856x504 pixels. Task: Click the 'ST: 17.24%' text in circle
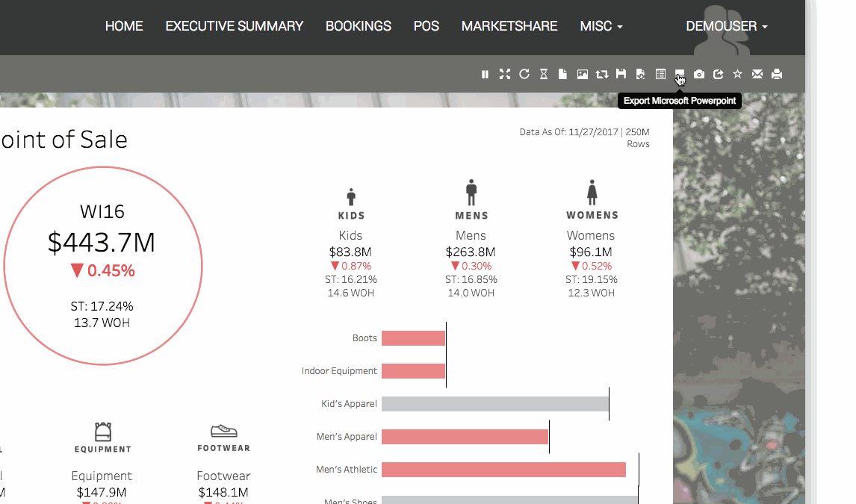102,307
